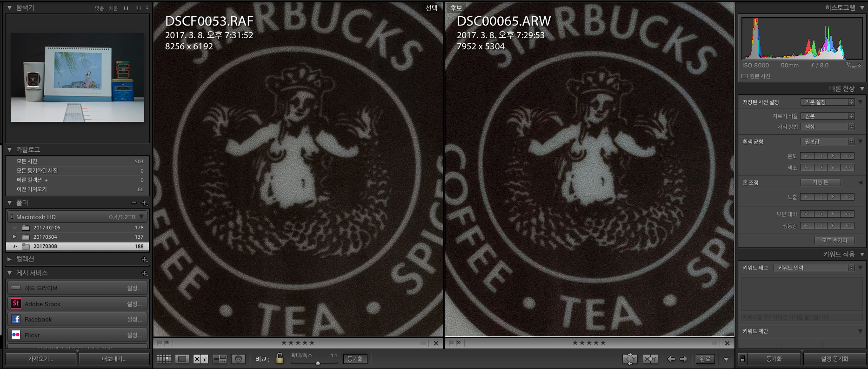This screenshot has height=369, width=868.
Task: Click the Adobe Stock service icon
Action: point(16,303)
